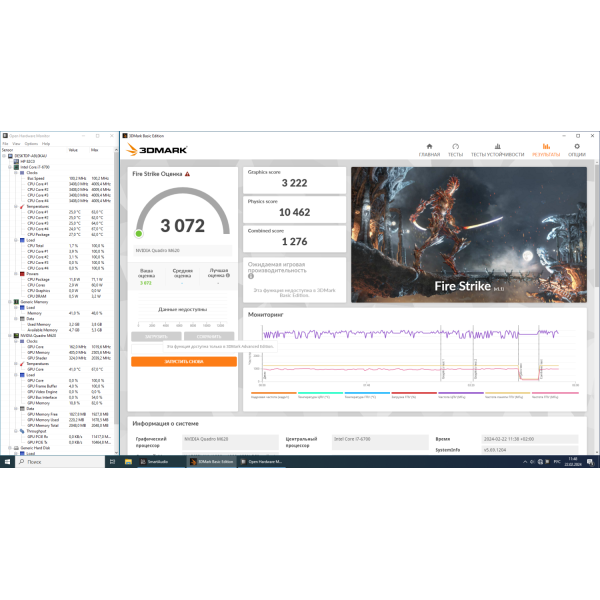600x600 pixels.
Task: Switch to Open Hardware Monitor taskbar button
Action: (x=262, y=462)
